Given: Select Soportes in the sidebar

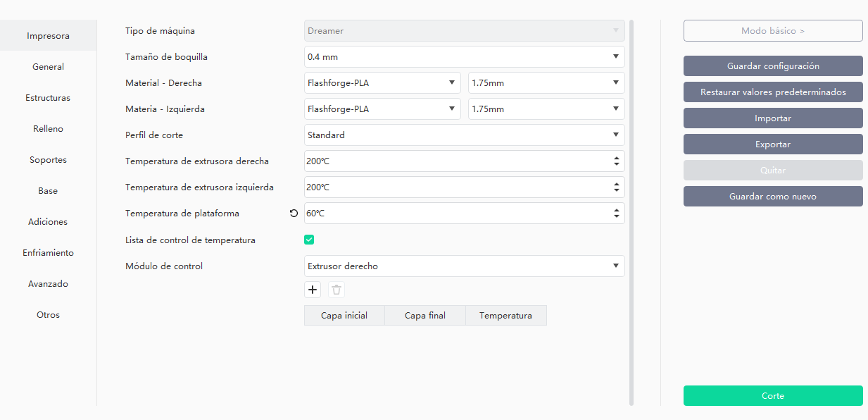Looking at the screenshot, I should [48, 159].
